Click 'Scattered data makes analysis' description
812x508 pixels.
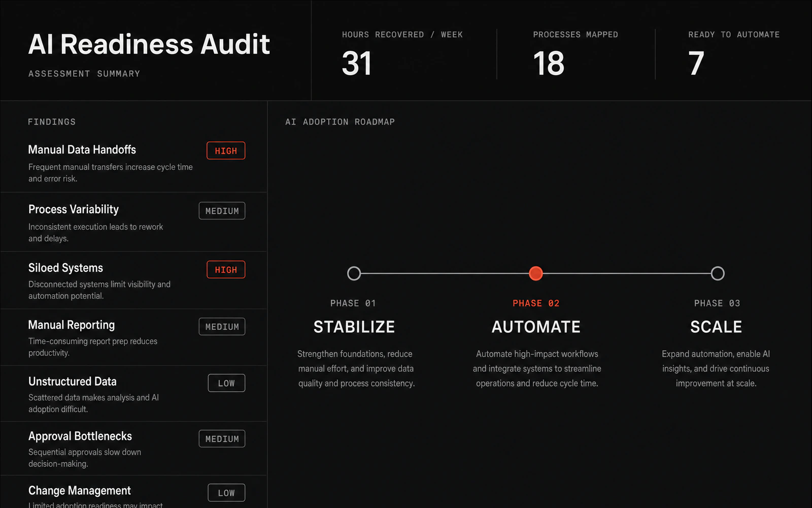[94, 403]
